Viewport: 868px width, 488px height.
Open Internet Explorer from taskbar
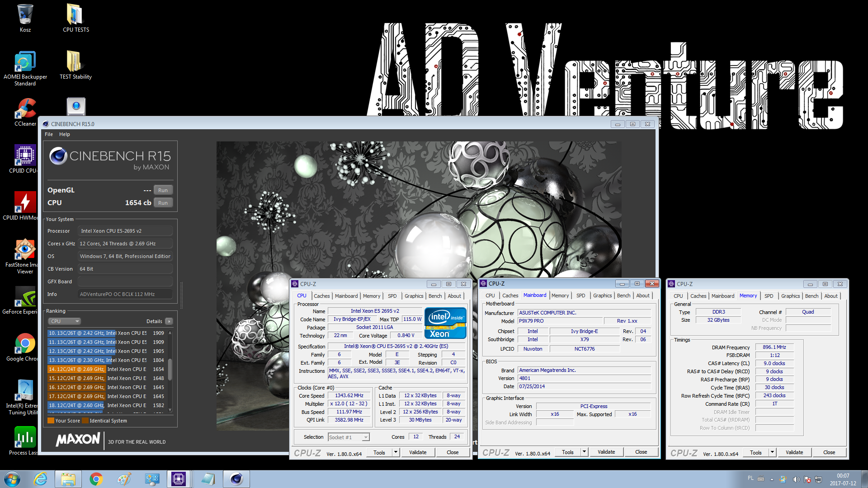tap(41, 479)
